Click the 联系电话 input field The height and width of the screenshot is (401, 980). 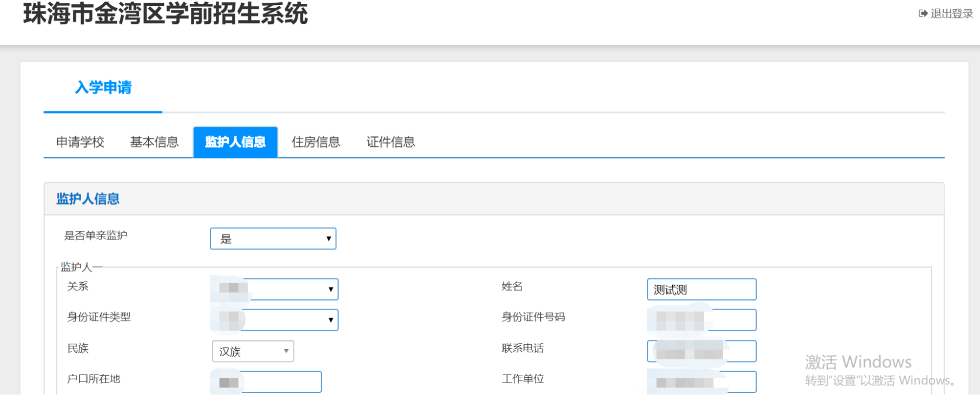tap(701, 351)
